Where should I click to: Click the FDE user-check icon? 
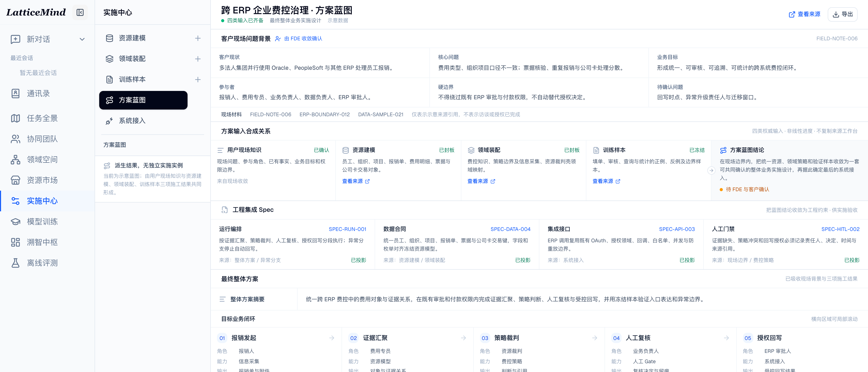pos(278,39)
